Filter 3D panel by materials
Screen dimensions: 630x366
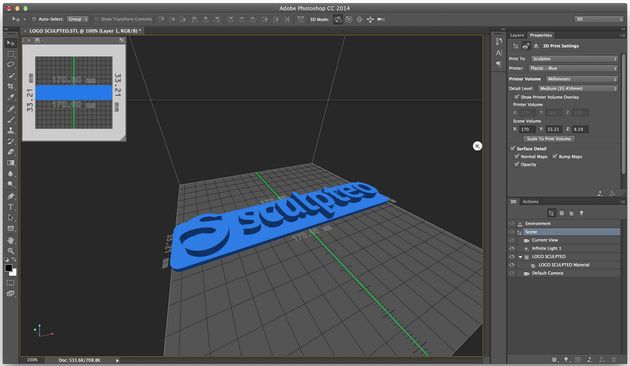pyautogui.click(x=571, y=213)
